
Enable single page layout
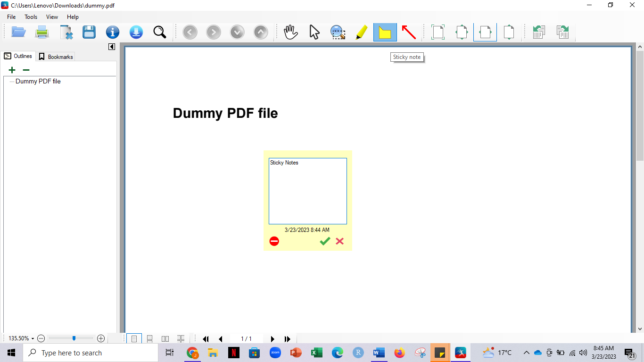click(134, 338)
